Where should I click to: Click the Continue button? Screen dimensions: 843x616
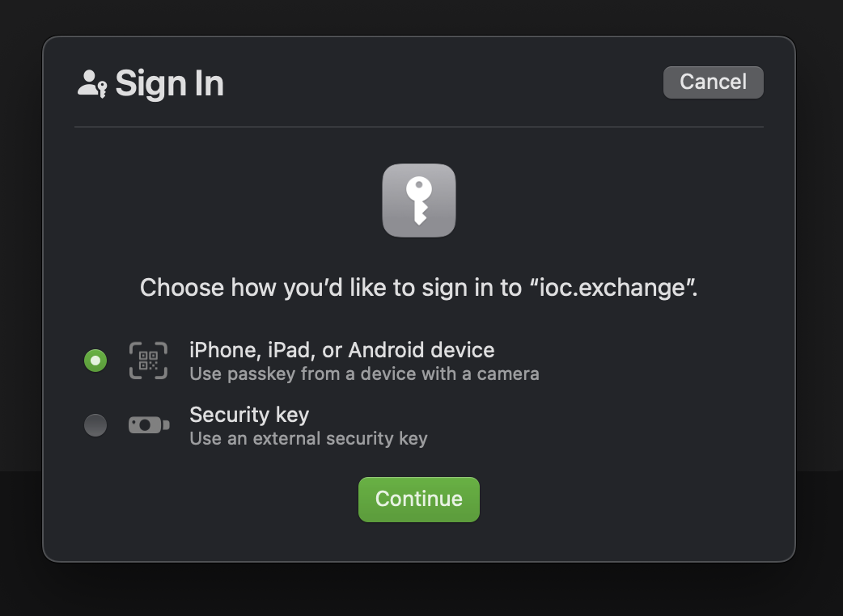click(x=419, y=499)
